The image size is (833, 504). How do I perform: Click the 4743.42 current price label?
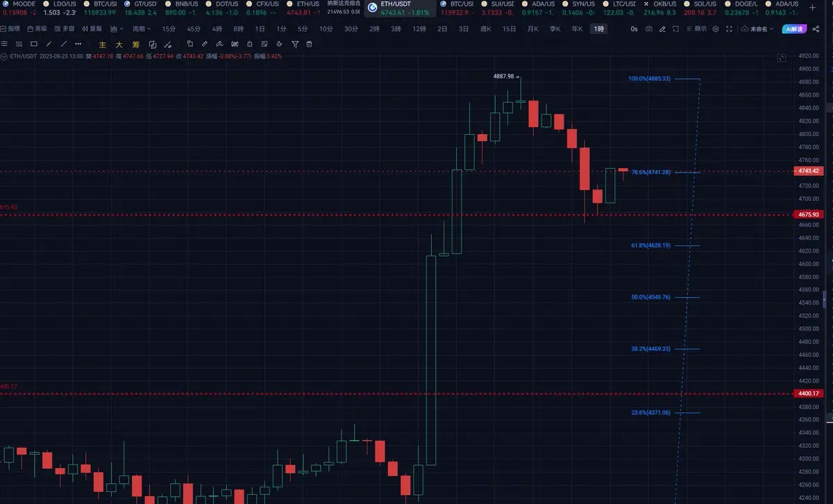click(x=810, y=171)
